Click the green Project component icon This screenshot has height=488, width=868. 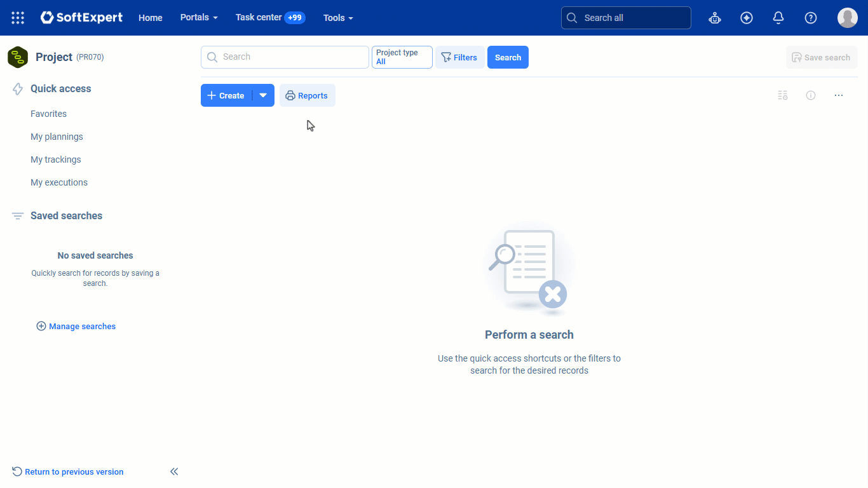point(18,57)
